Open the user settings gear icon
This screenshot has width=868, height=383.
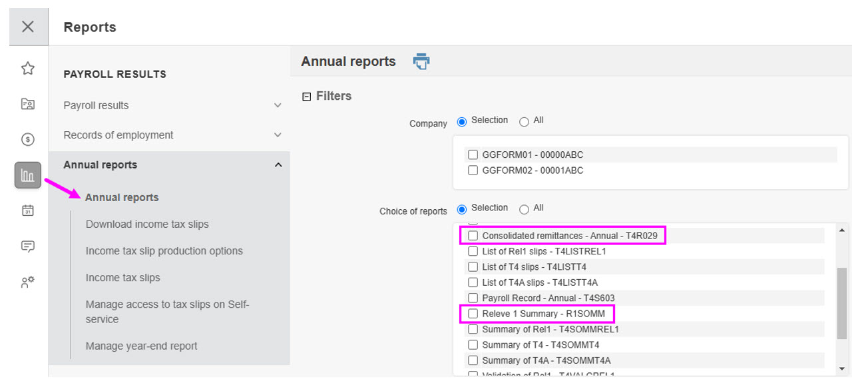click(28, 282)
